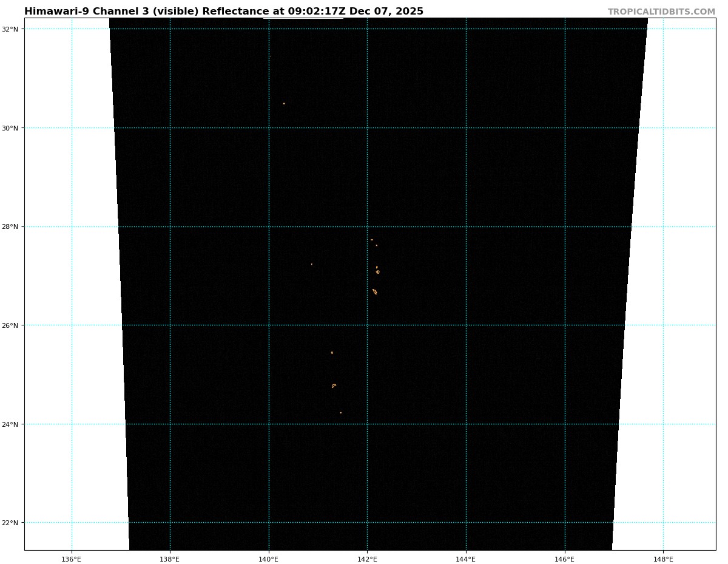The height and width of the screenshot is (564, 728).
Task: Click the 24°N latitude axis label
Action: [13, 424]
